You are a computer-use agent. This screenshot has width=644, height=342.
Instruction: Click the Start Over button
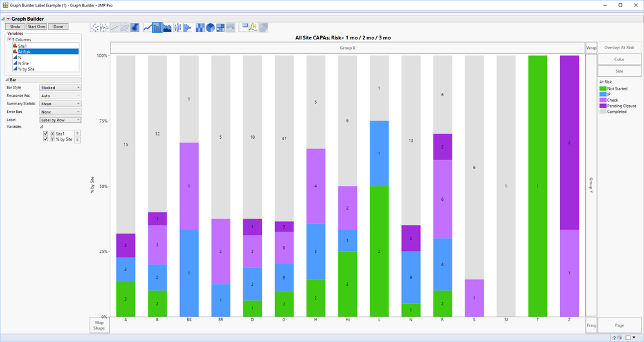point(37,26)
